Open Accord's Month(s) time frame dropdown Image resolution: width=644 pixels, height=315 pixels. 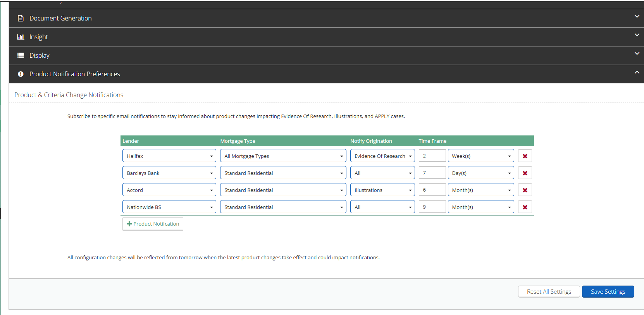click(481, 190)
